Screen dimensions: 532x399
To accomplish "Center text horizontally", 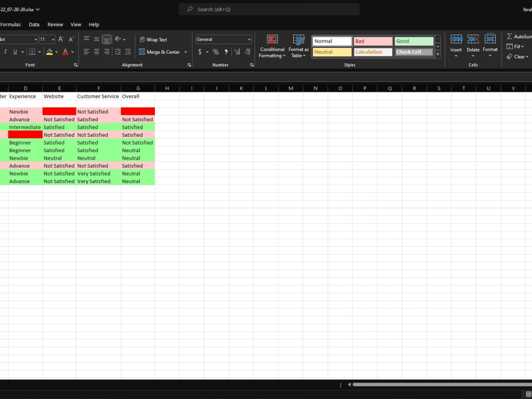I will (x=96, y=52).
